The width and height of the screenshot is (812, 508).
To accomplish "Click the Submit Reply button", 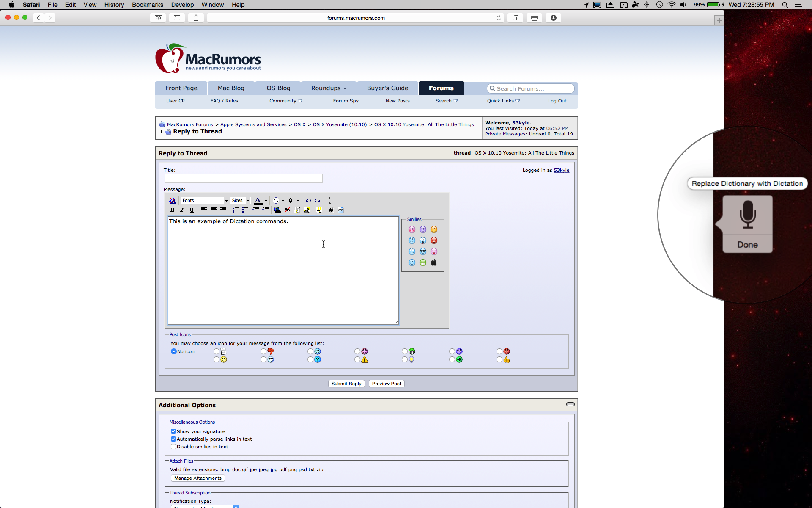I will point(346,384).
